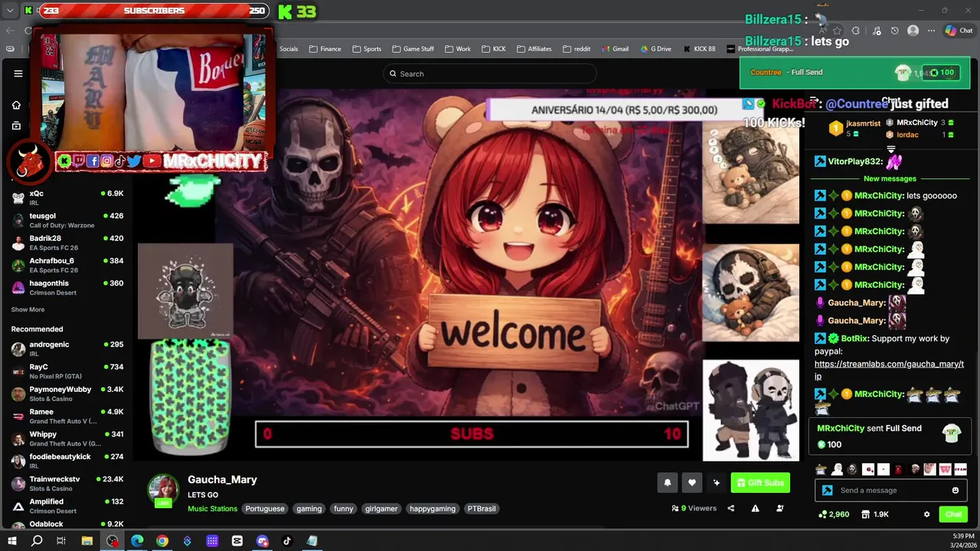980x551 pixels.
Task: Launch Microsoft Edge from taskbar
Action: tap(137, 541)
